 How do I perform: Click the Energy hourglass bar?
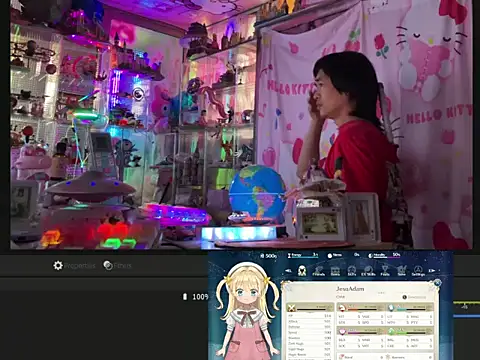(302, 255)
